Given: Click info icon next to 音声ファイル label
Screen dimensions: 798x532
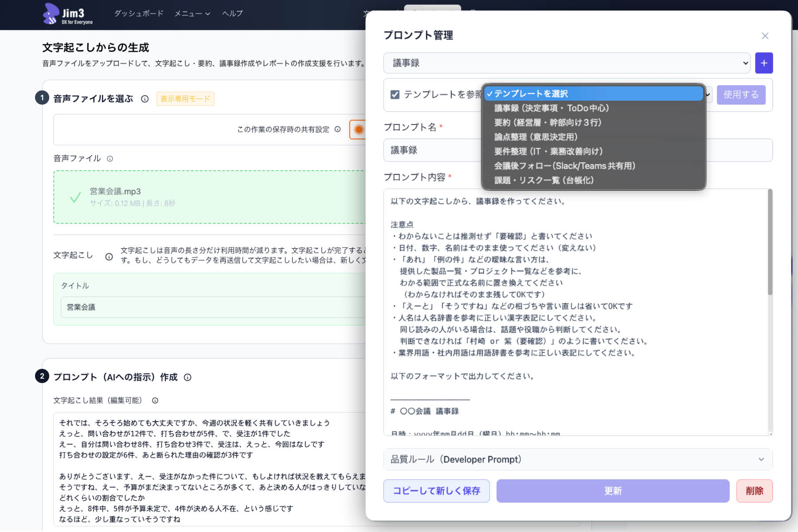Looking at the screenshot, I should pos(110,159).
